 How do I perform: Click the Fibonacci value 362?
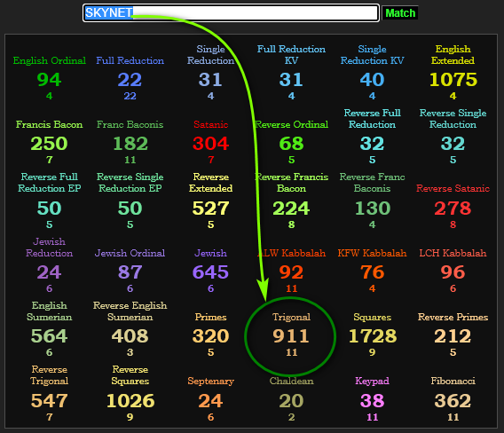pyautogui.click(x=453, y=400)
